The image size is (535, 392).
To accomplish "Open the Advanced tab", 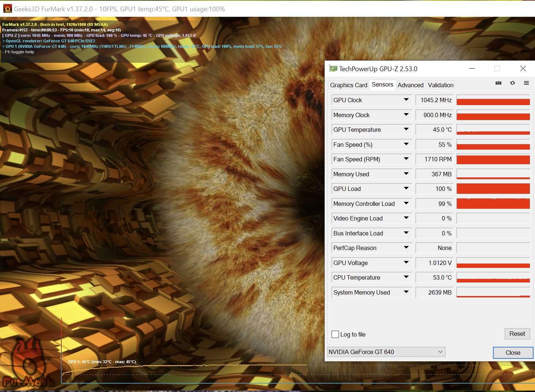I will (x=410, y=85).
